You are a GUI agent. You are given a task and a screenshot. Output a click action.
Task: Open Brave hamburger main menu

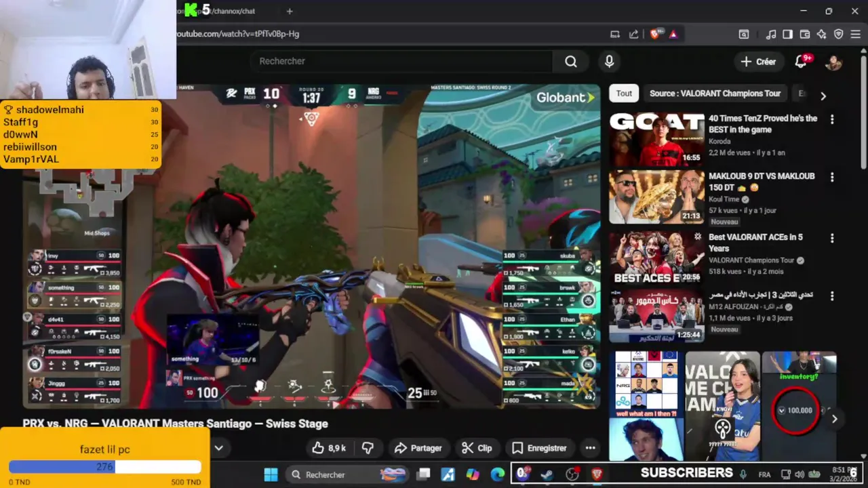(x=856, y=34)
